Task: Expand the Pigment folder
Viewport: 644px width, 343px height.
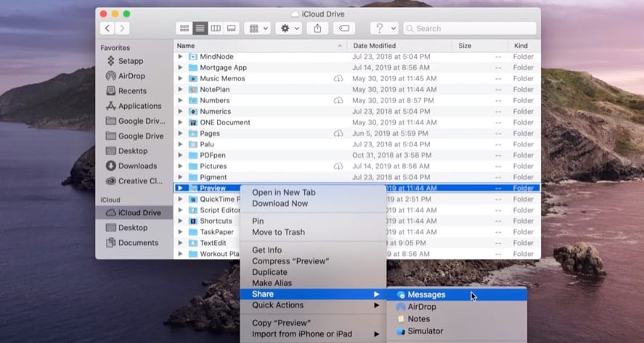Action: 180,177
